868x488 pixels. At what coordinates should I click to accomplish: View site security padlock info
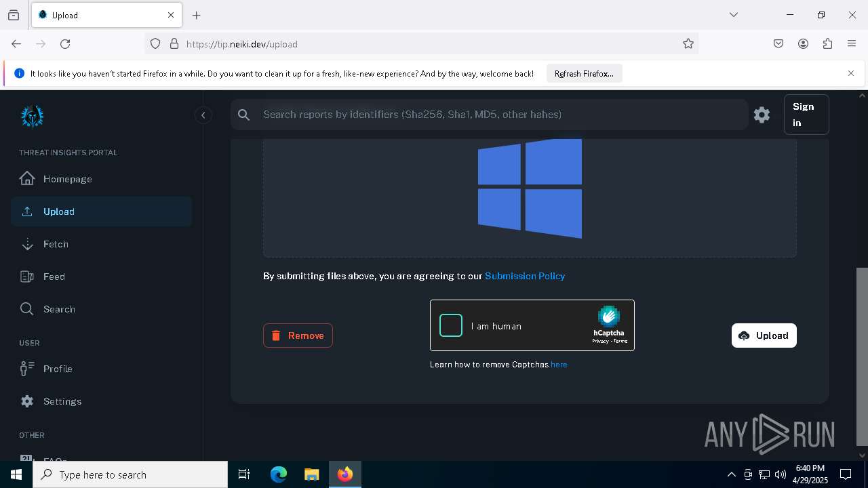pyautogui.click(x=174, y=43)
